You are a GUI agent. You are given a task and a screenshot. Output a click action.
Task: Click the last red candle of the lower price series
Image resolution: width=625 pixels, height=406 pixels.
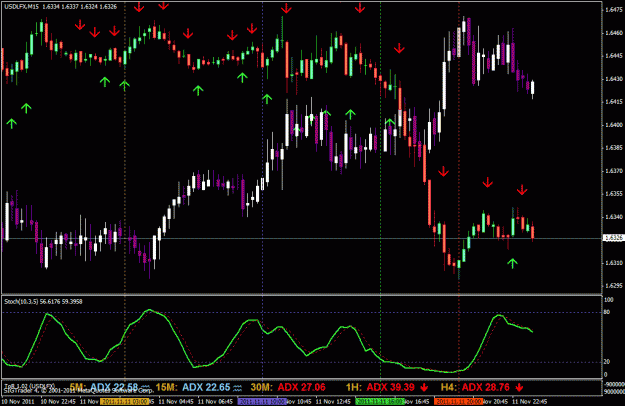point(533,232)
